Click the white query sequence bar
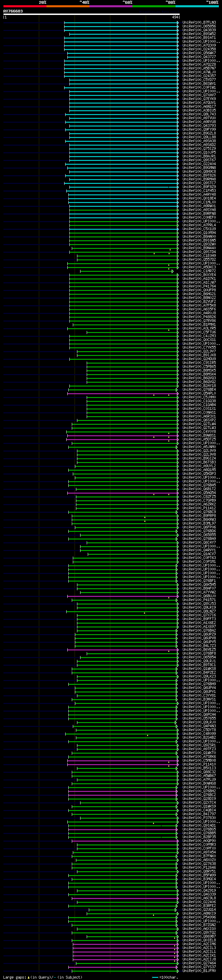222x980 pixels. [92, 15]
